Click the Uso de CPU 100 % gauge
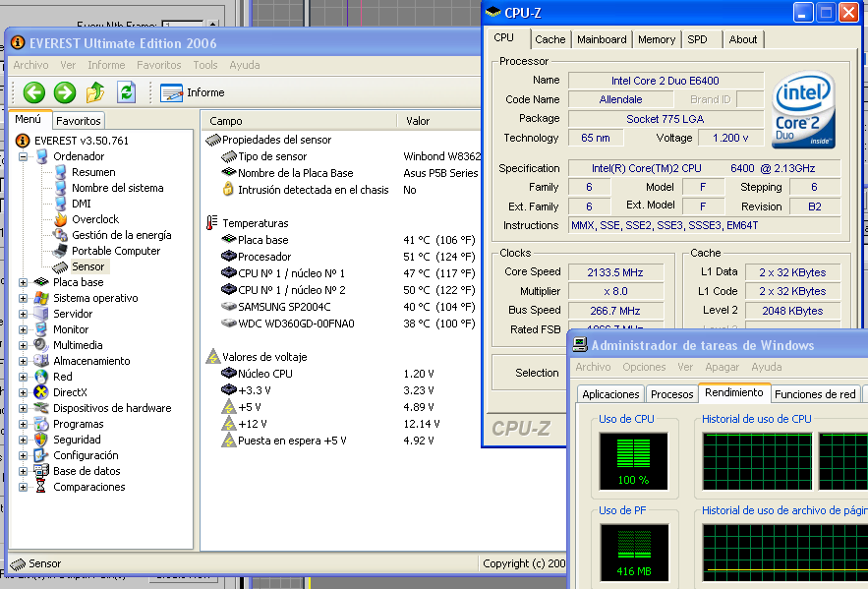868x589 pixels. click(x=633, y=461)
